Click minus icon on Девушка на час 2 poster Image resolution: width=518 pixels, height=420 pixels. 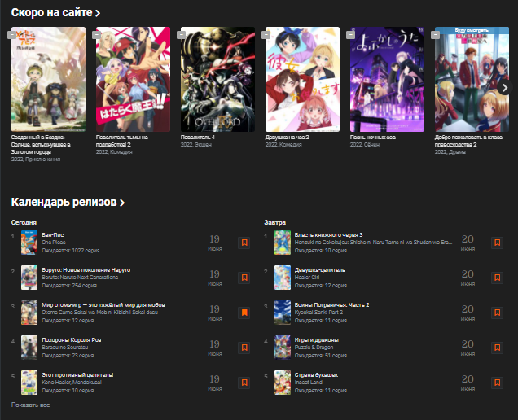pos(266,35)
